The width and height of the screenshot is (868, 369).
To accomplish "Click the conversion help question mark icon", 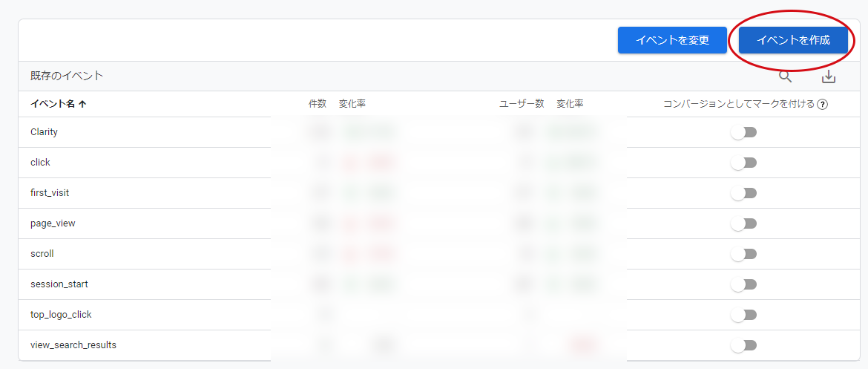I will click(822, 105).
